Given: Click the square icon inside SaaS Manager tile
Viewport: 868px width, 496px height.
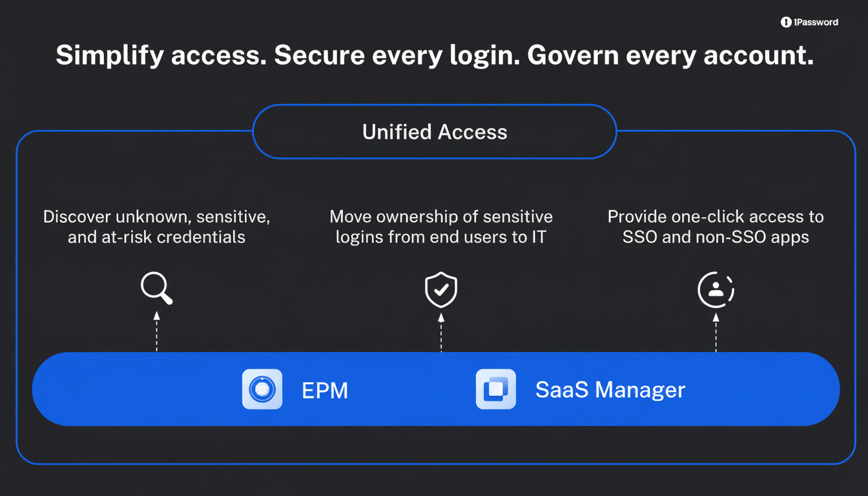Looking at the screenshot, I should point(495,389).
